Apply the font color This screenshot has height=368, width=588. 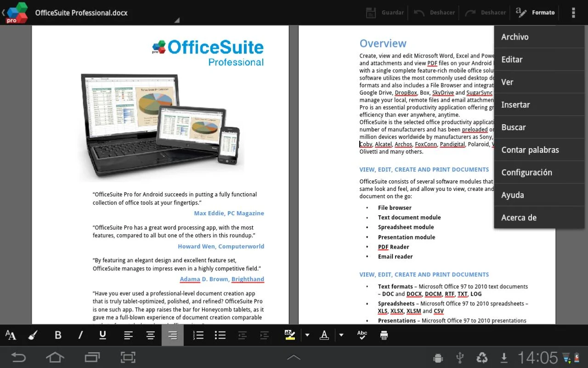pos(324,335)
